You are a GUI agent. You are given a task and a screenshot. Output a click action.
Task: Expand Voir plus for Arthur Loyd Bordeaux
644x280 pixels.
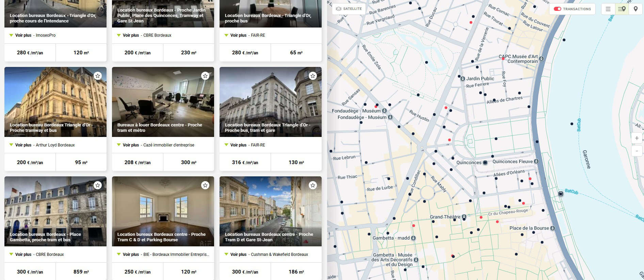coord(23,145)
